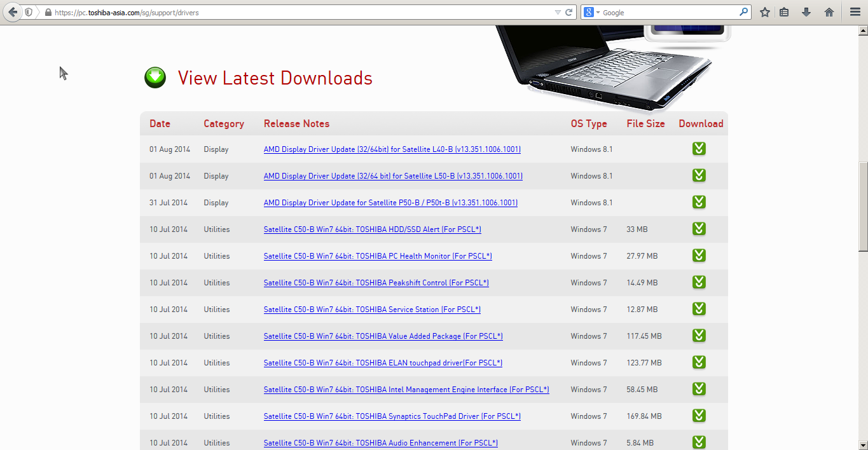Select the 33 MB file size cell
This screenshot has width=868, height=450.
pyautogui.click(x=637, y=229)
